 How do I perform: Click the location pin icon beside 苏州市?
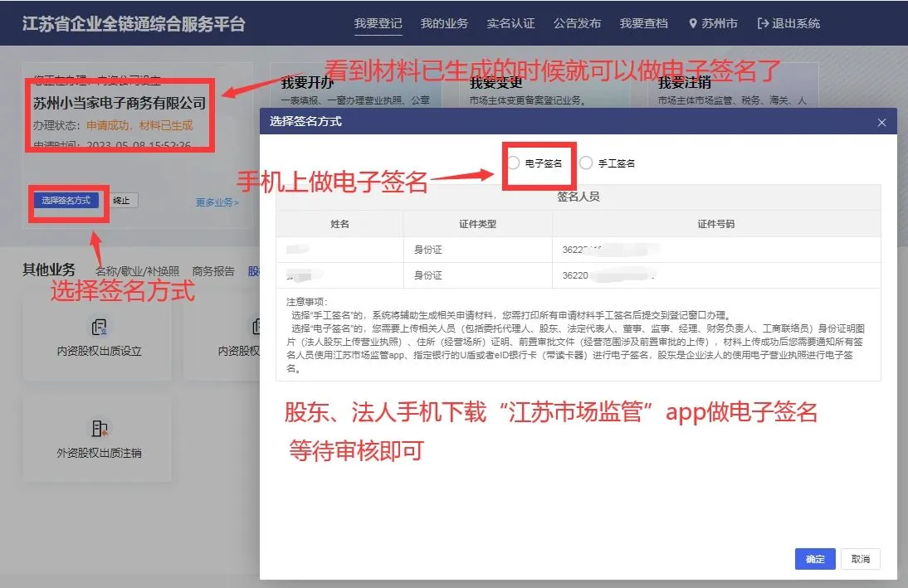click(x=693, y=24)
